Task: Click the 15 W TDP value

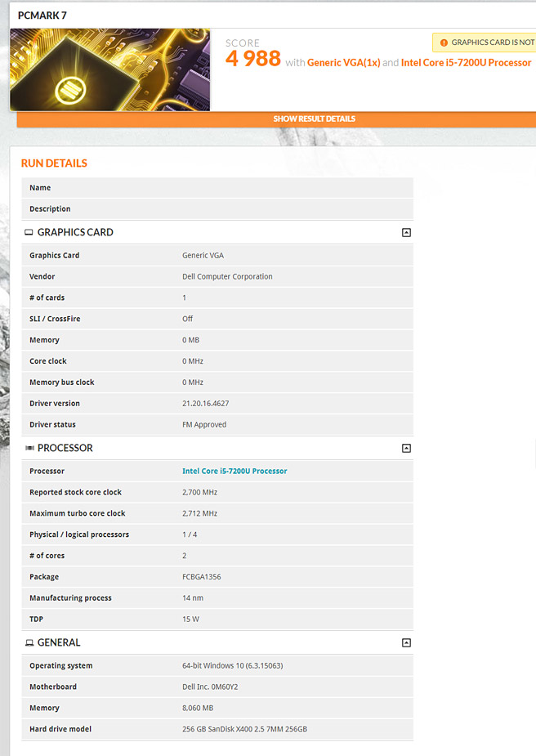Action: (190, 620)
